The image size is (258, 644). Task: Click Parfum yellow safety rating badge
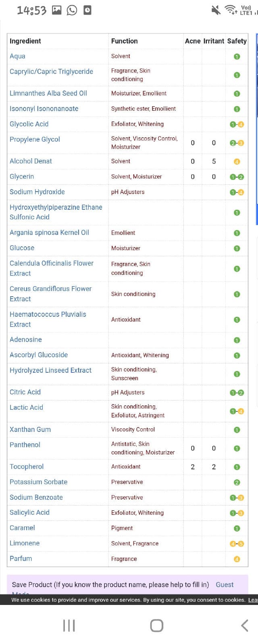(237, 559)
